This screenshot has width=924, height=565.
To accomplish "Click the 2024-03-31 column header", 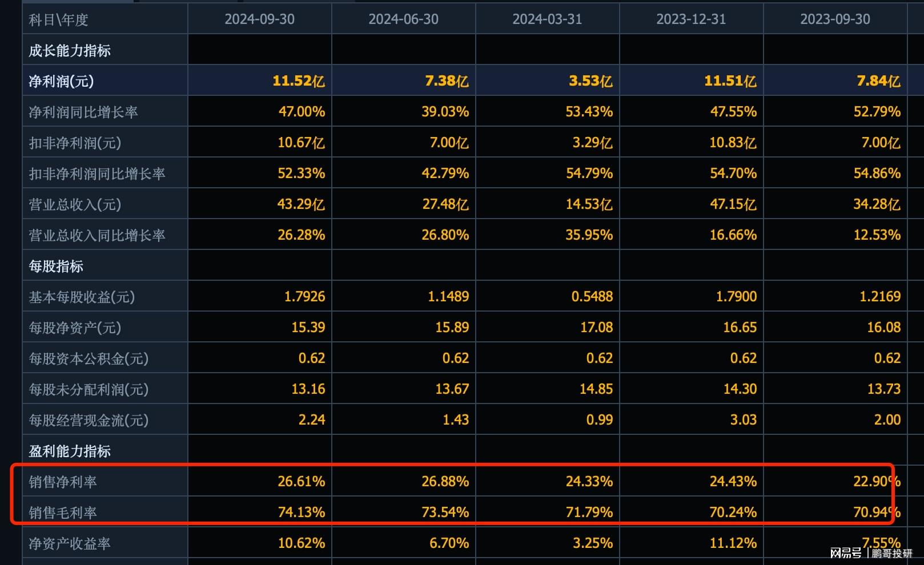I will [547, 19].
